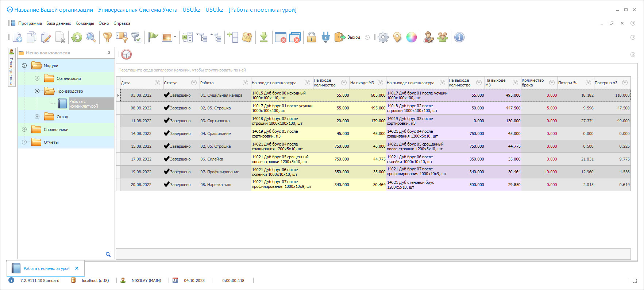The image size is (644, 290).
Task: Click the red clock icon above the table
Action: 126,54
